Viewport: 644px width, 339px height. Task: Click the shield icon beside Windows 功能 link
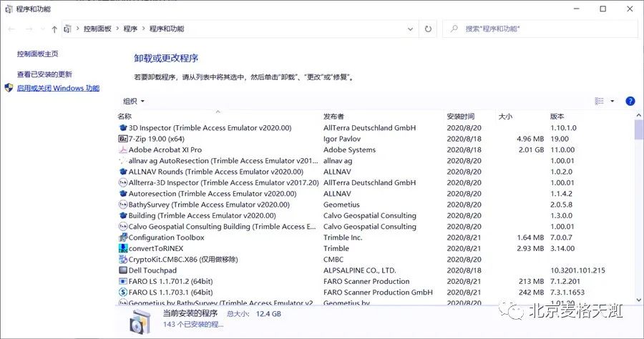point(9,88)
